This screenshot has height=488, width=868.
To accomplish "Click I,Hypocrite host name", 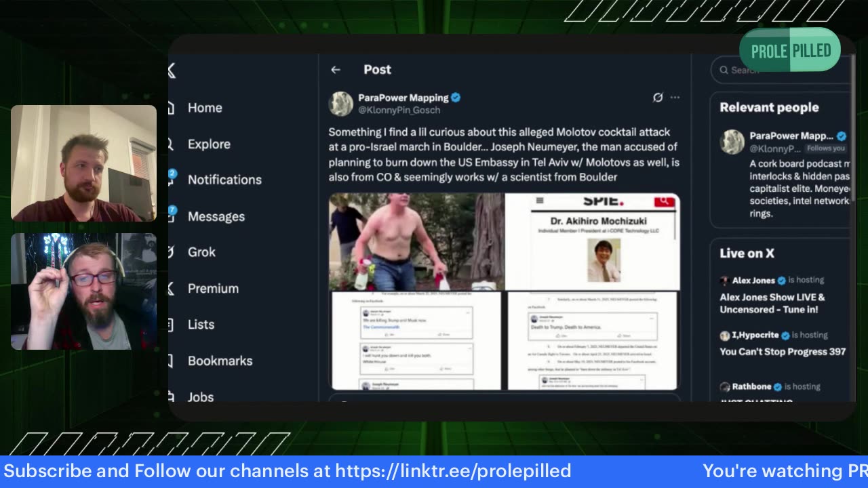I will (x=755, y=335).
